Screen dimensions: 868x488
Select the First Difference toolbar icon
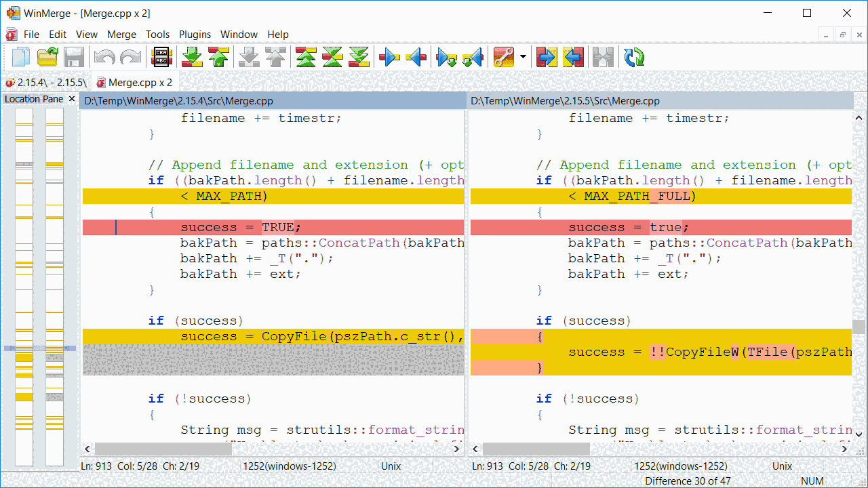[x=305, y=57]
